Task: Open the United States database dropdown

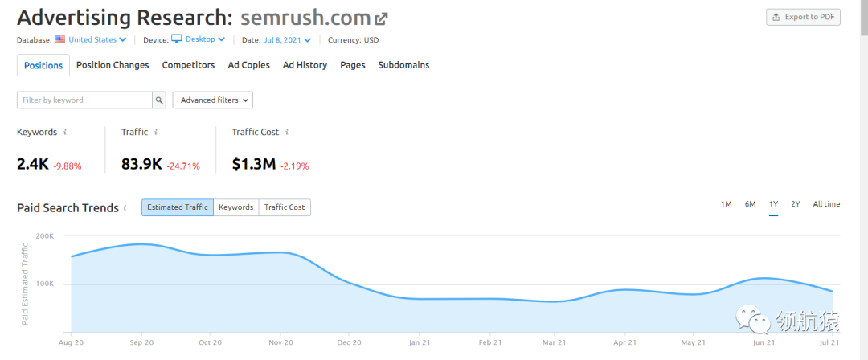Action: 97,40
